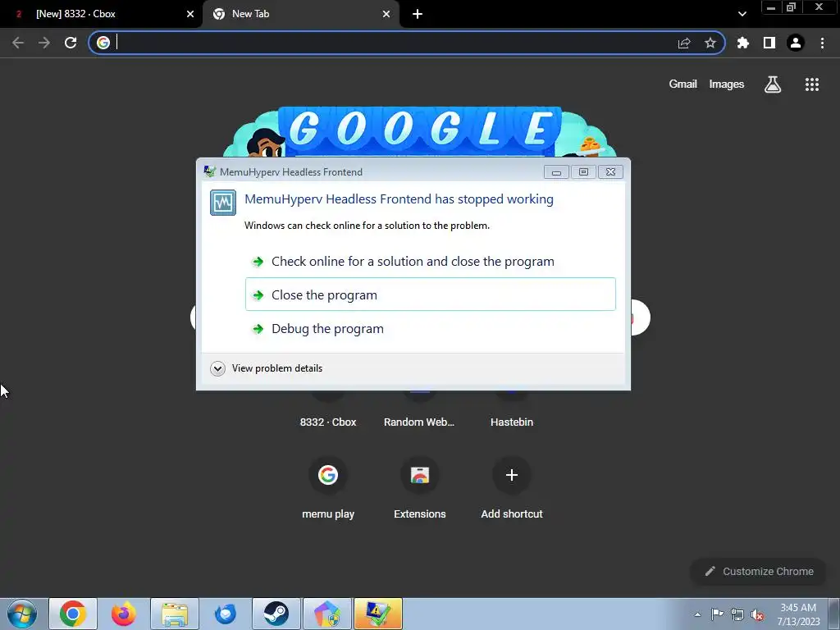Open the Google apps grid
840x630 pixels.
tap(812, 84)
